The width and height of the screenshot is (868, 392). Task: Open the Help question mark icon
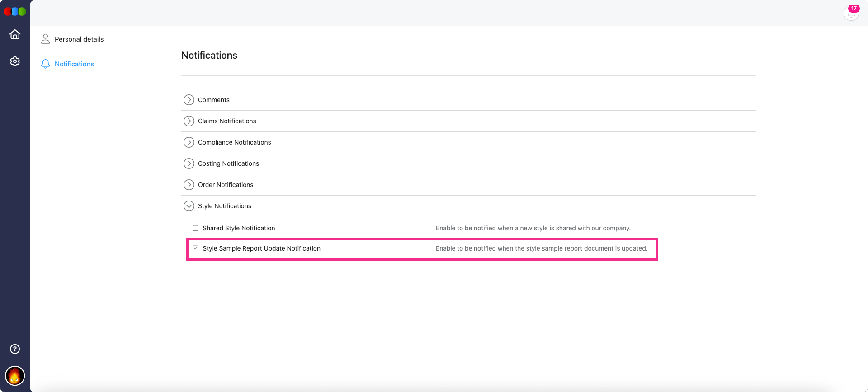15,349
